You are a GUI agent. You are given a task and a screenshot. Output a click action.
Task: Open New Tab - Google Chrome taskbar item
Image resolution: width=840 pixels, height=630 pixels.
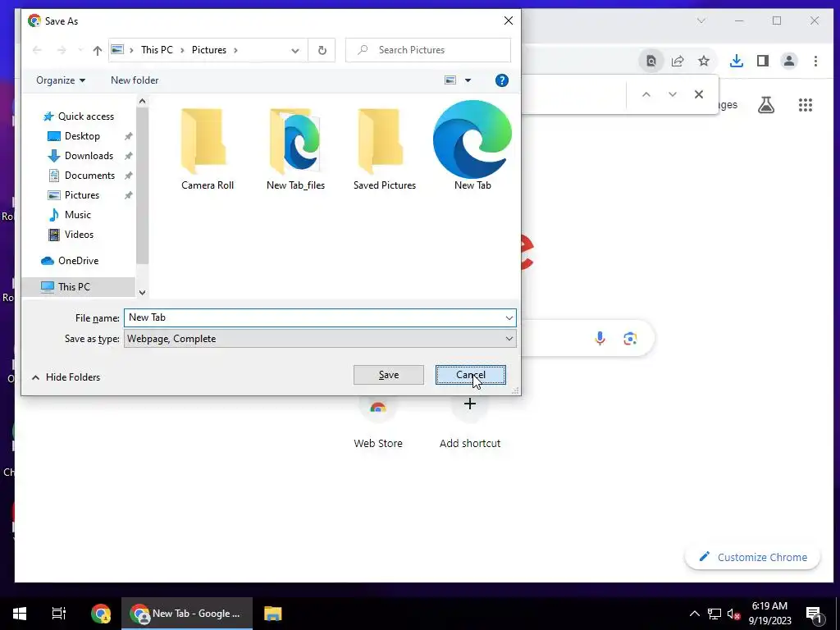point(187,614)
